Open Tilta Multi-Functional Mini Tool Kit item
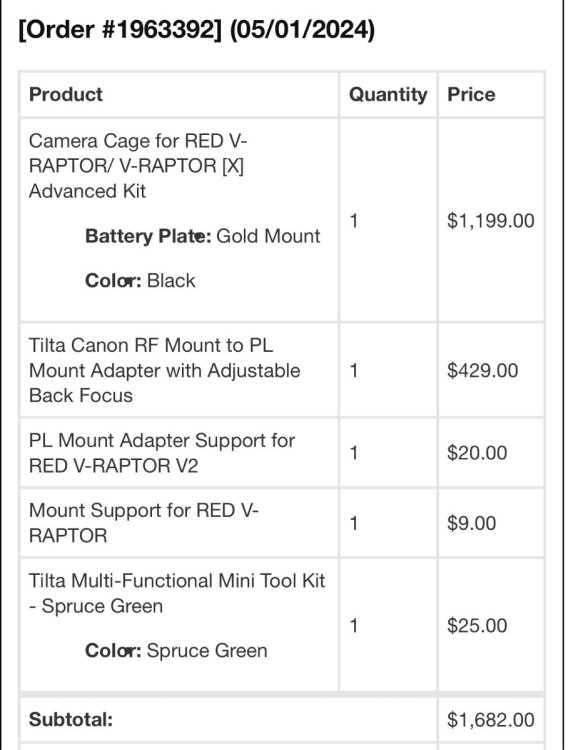The image size is (578, 750). [x=177, y=593]
